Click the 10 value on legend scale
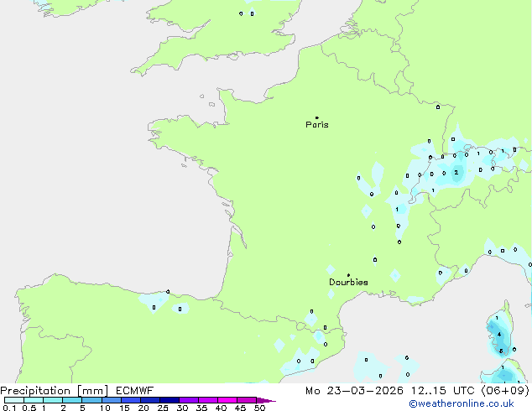 pos(104,408)
